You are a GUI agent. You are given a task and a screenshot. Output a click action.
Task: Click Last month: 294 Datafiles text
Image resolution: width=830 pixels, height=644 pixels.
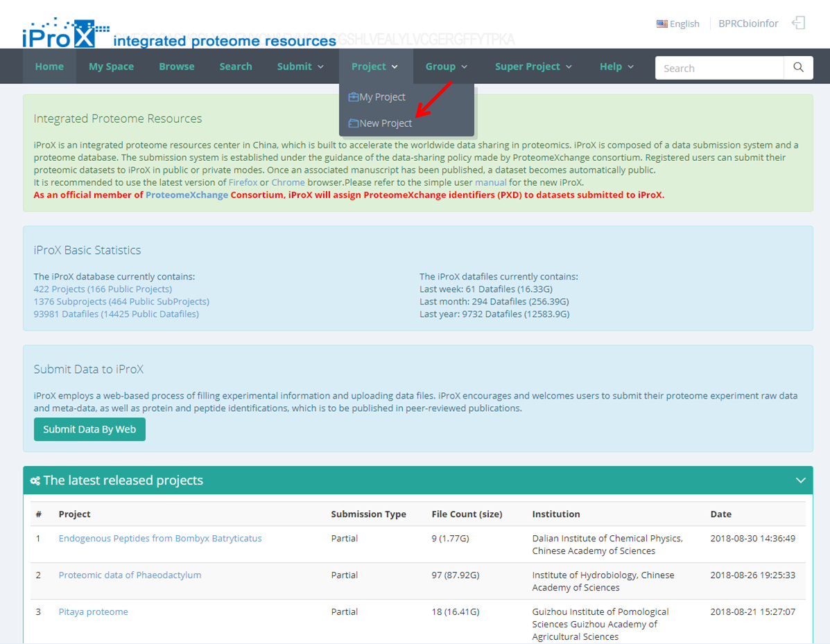coord(494,302)
